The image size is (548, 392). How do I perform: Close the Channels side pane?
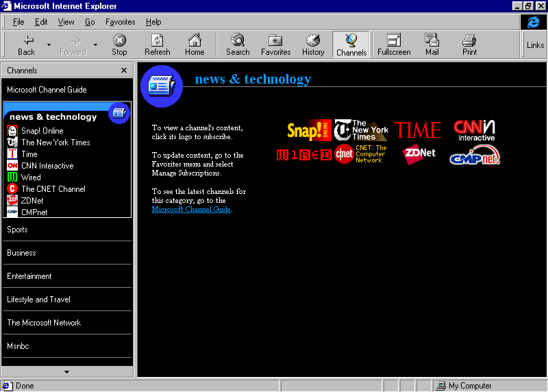point(124,71)
